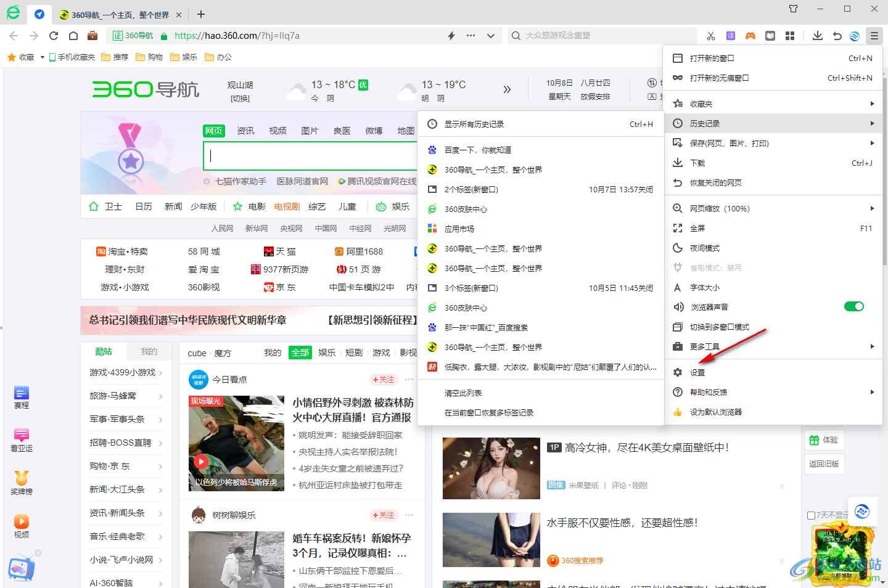Image resolution: width=888 pixels, height=588 pixels.
Task: Select 显示所有历史记录 in history submenu
Action: coord(541,124)
